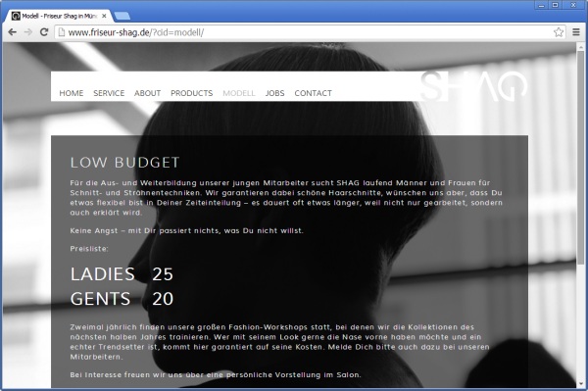
Task: Open the ABOUT page
Action: point(147,93)
